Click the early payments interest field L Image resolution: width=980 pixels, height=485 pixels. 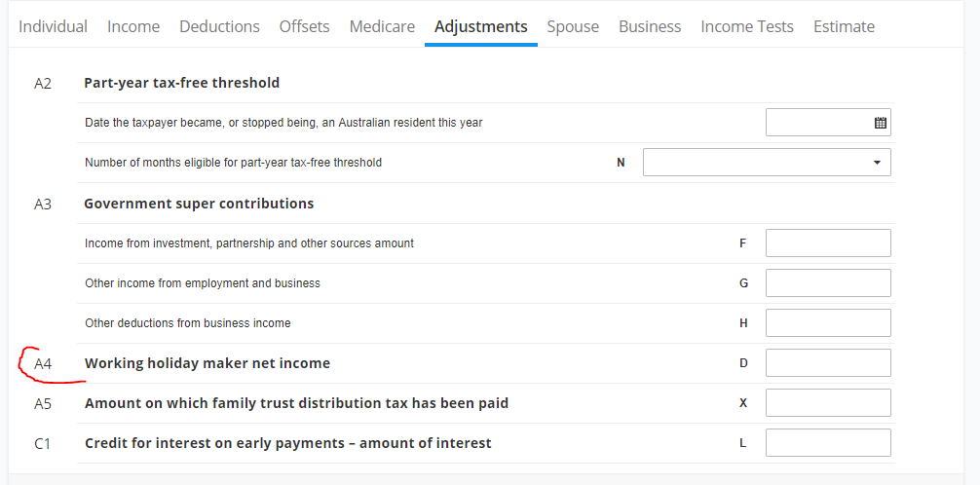pyautogui.click(x=828, y=443)
